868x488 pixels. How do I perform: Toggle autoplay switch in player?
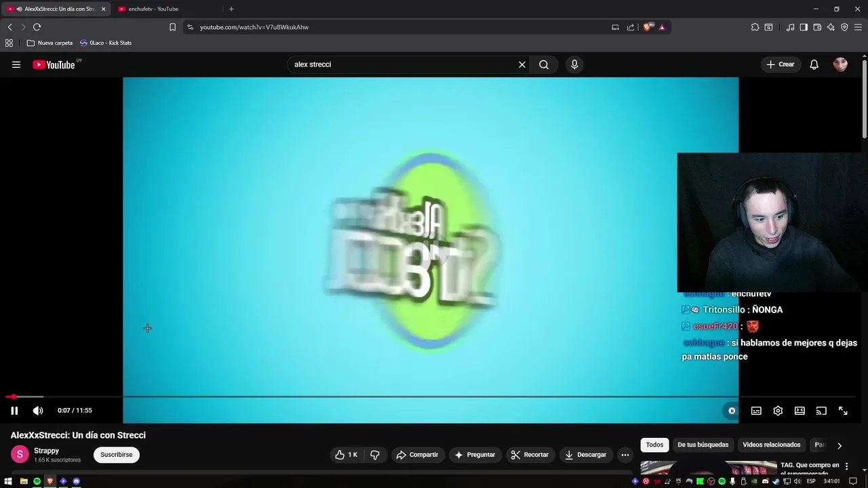pyautogui.click(x=732, y=410)
